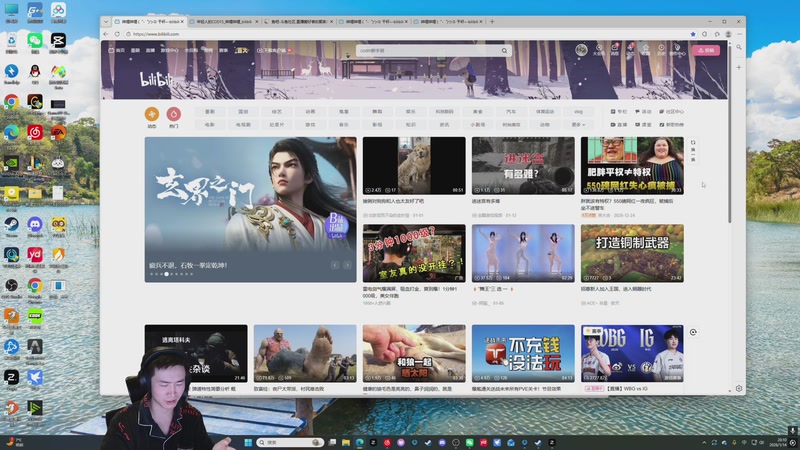800x450 pixels.
Task: Focus the bilibili search input field
Action: coord(429,51)
